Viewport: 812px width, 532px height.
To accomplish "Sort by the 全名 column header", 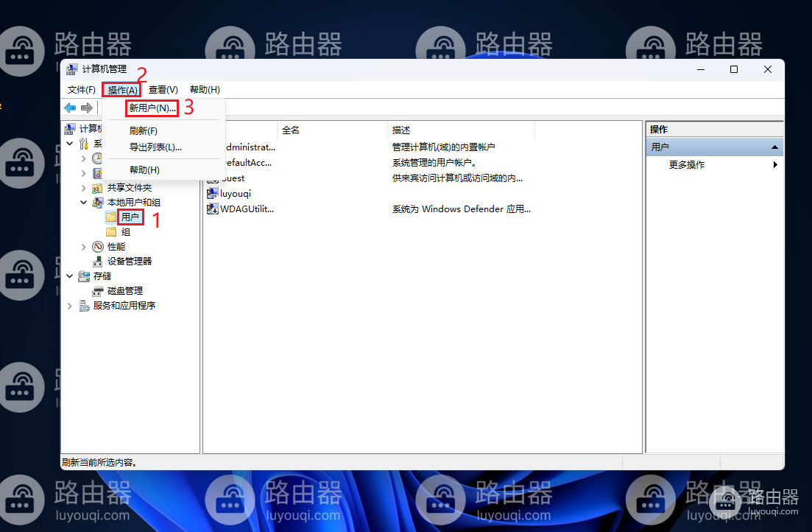I will click(x=332, y=130).
